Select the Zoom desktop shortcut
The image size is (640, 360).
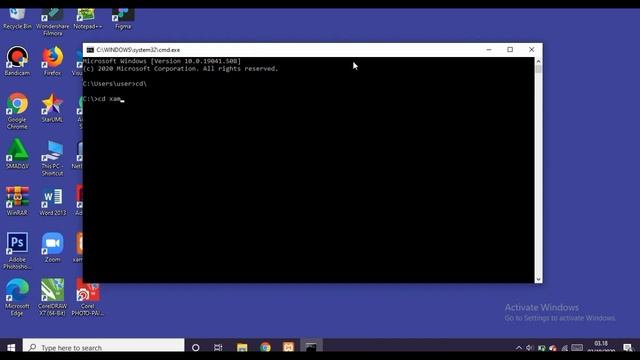(x=53, y=248)
